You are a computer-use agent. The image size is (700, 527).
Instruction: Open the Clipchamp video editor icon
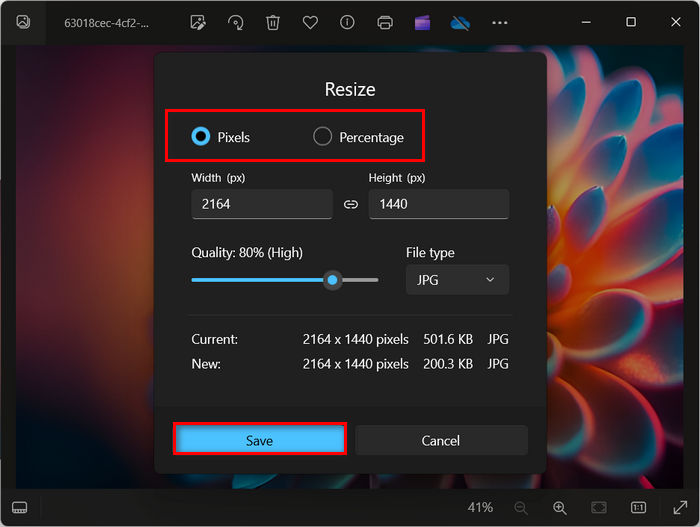(x=422, y=22)
